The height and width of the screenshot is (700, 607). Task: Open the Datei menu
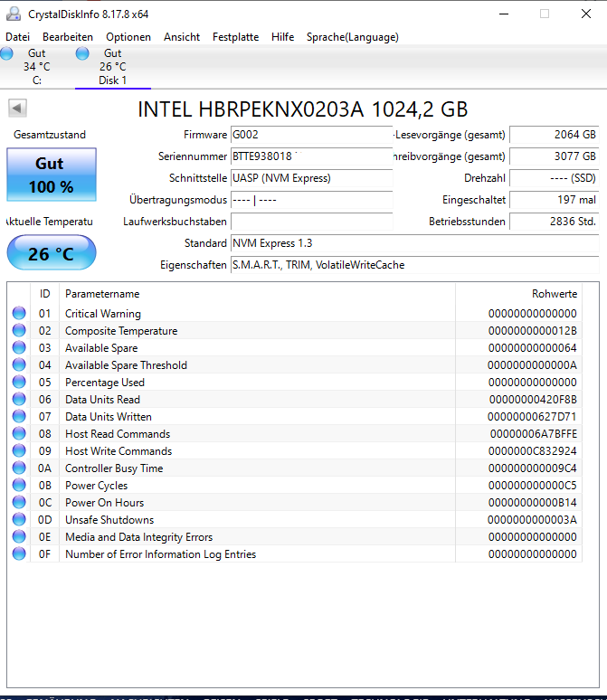(17, 37)
